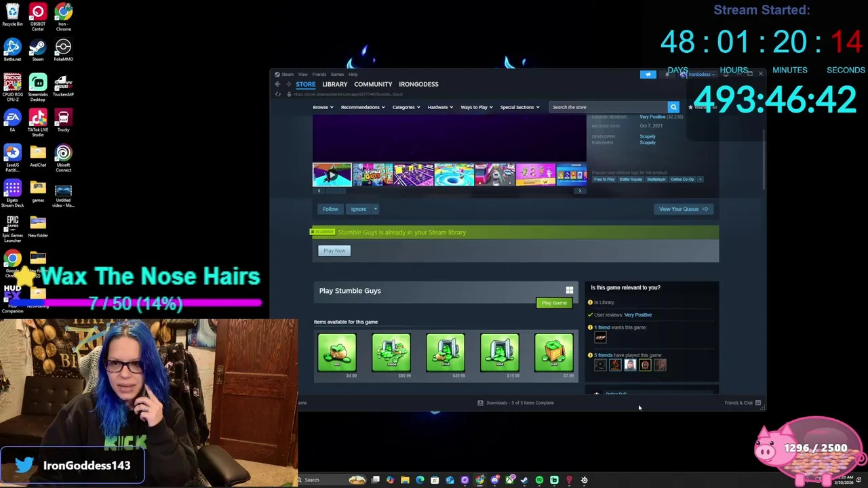
Task: Select the Stumble Guys logo screenshot thumbnail
Action: [372, 174]
